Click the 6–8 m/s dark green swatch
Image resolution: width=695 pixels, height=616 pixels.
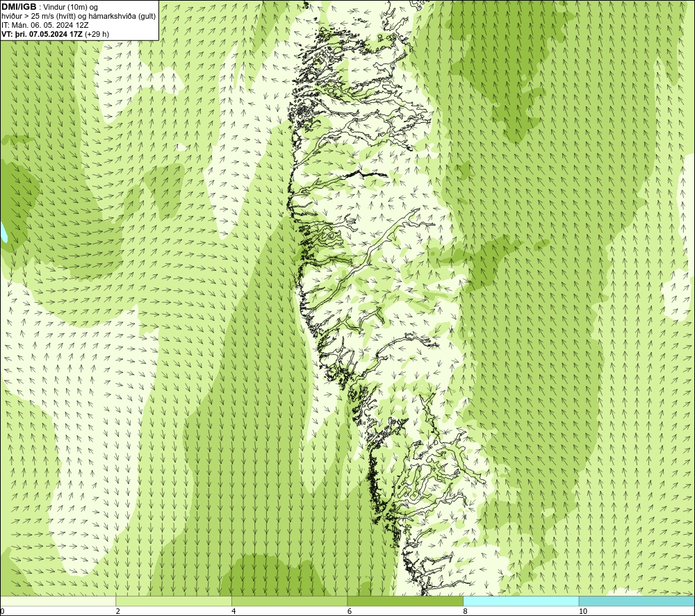click(x=405, y=601)
